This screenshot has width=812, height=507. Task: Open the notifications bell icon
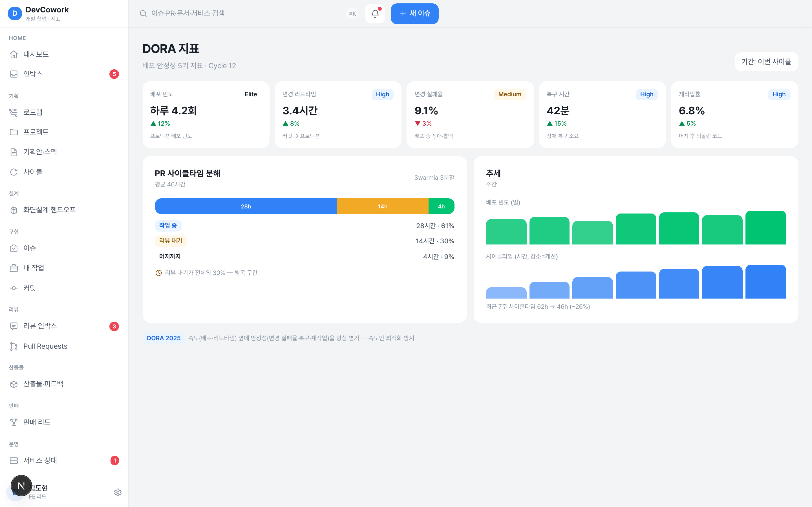click(375, 14)
